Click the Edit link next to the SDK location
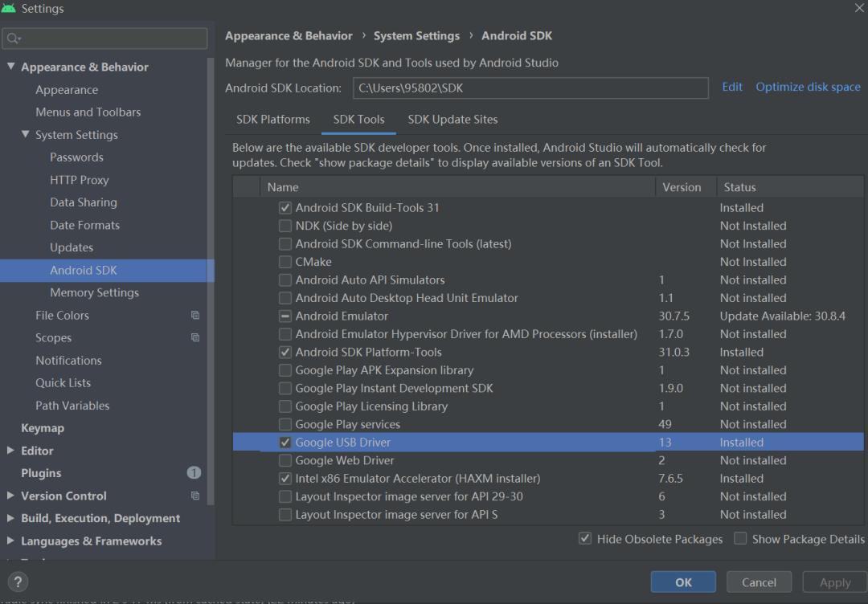 tap(731, 87)
